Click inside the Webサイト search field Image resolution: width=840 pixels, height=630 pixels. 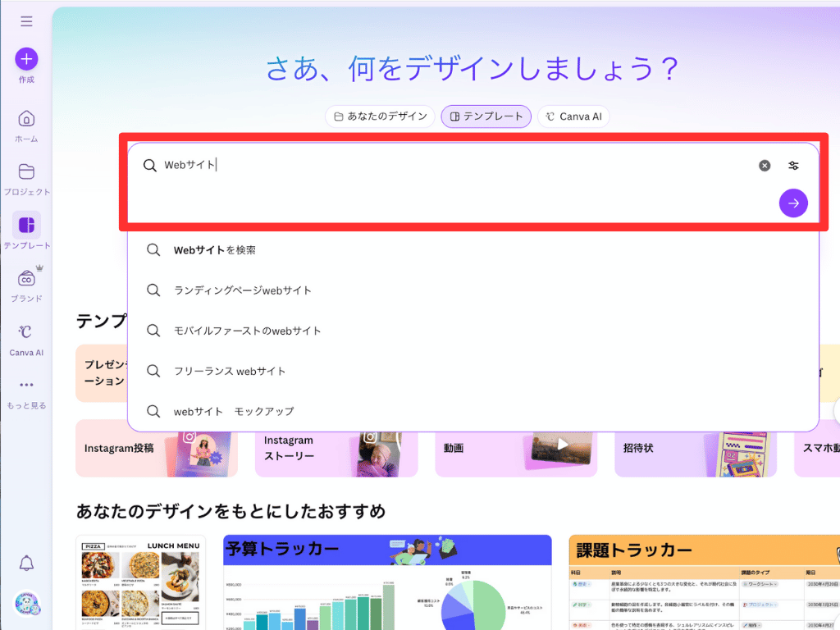(x=451, y=166)
